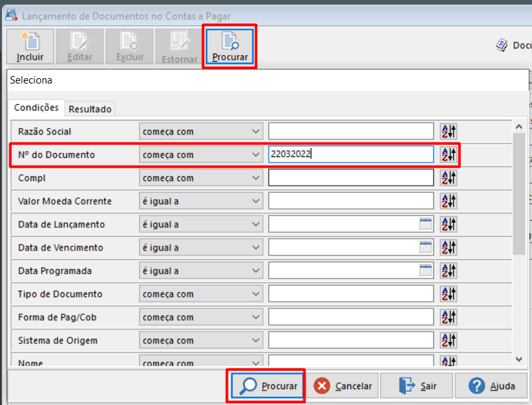Click the Incluir toolbar button

[x=30, y=46]
